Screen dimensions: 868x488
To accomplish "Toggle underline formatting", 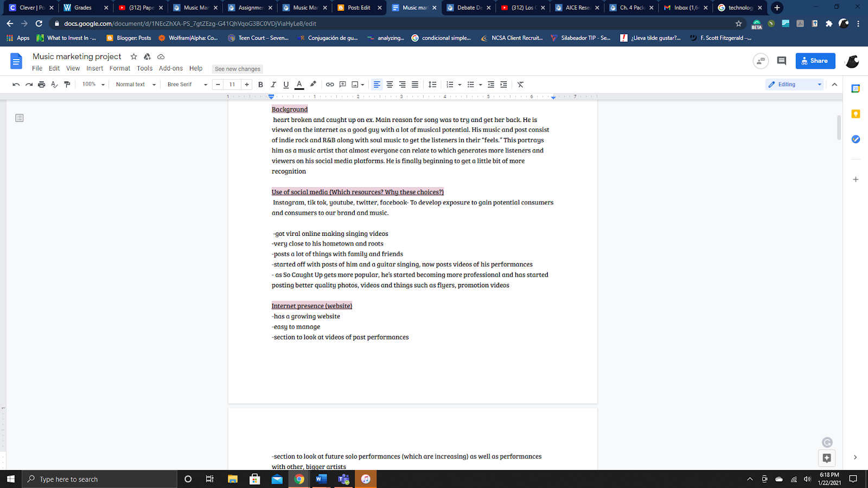I will click(x=286, y=85).
